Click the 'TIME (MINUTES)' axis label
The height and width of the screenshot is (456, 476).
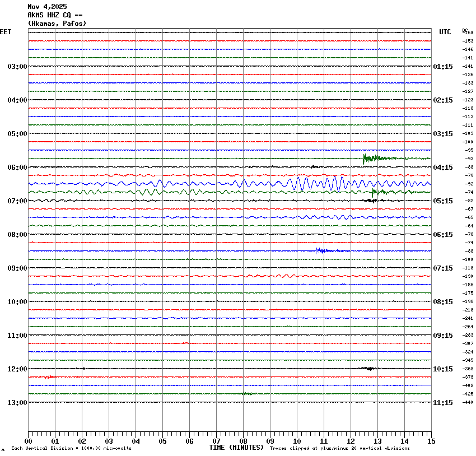[x=236, y=448]
